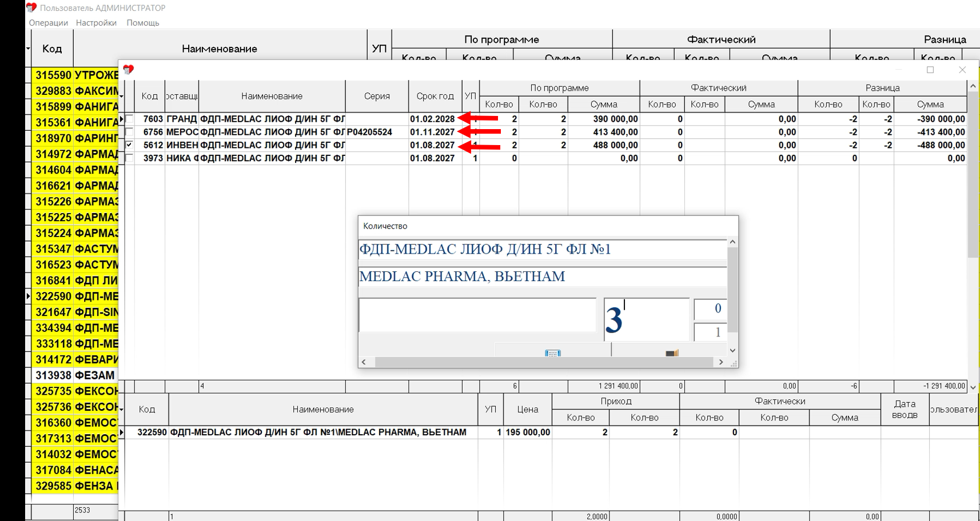Screen dimensions: 980x521
Task: Select batch row with code 6756
Action: point(545,132)
